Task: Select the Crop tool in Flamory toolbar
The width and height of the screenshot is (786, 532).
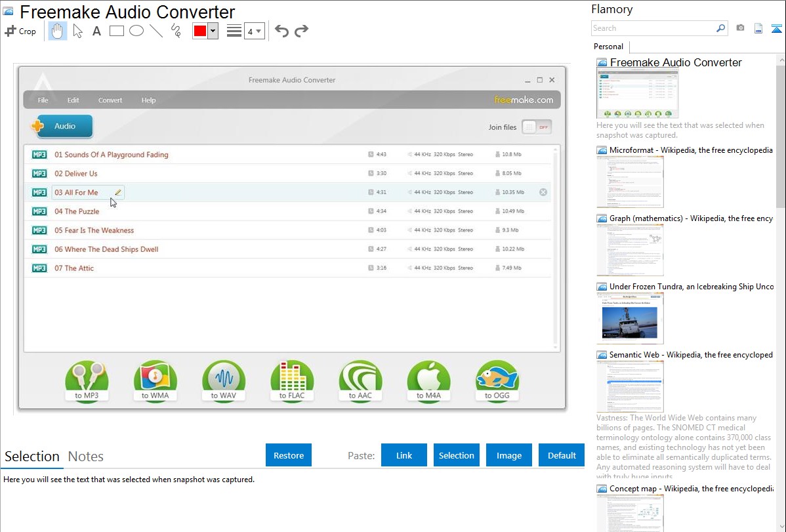Action: pyautogui.click(x=20, y=31)
